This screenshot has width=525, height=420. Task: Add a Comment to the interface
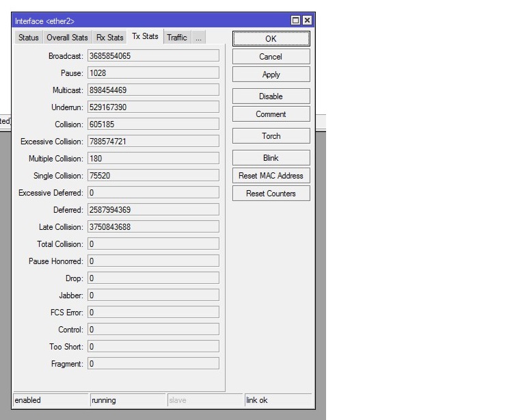click(x=271, y=114)
